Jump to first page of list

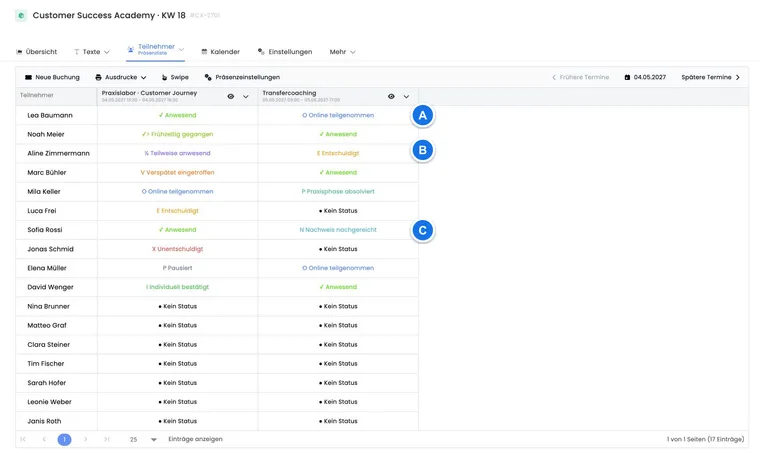[x=23, y=439]
